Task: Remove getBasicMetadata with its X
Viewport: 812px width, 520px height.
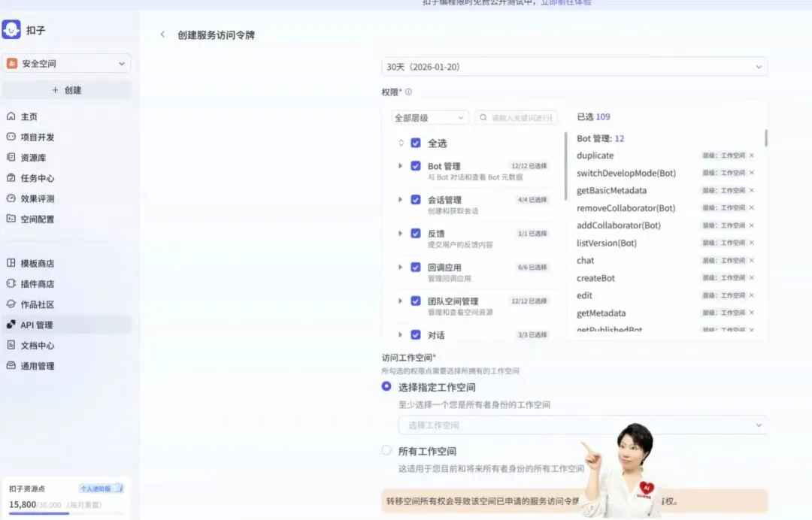Action: coord(751,190)
